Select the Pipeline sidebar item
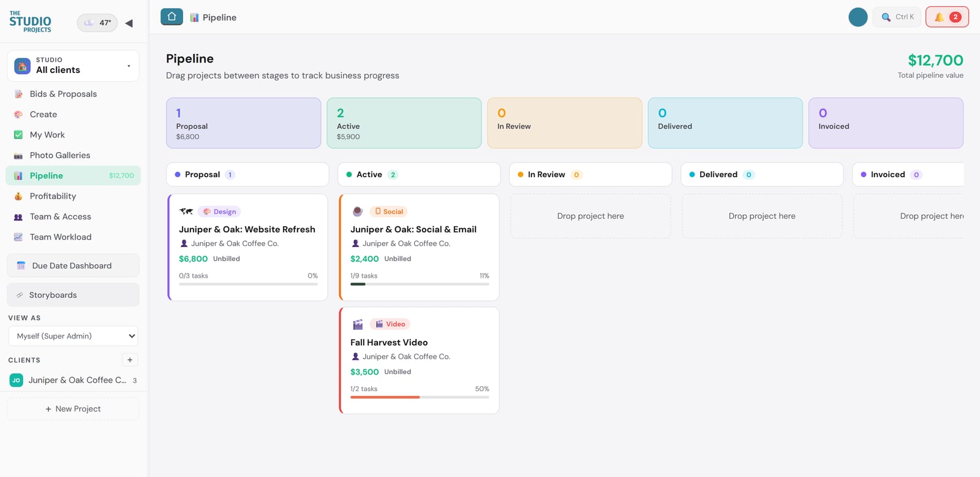The width and height of the screenshot is (980, 477). 73,175
